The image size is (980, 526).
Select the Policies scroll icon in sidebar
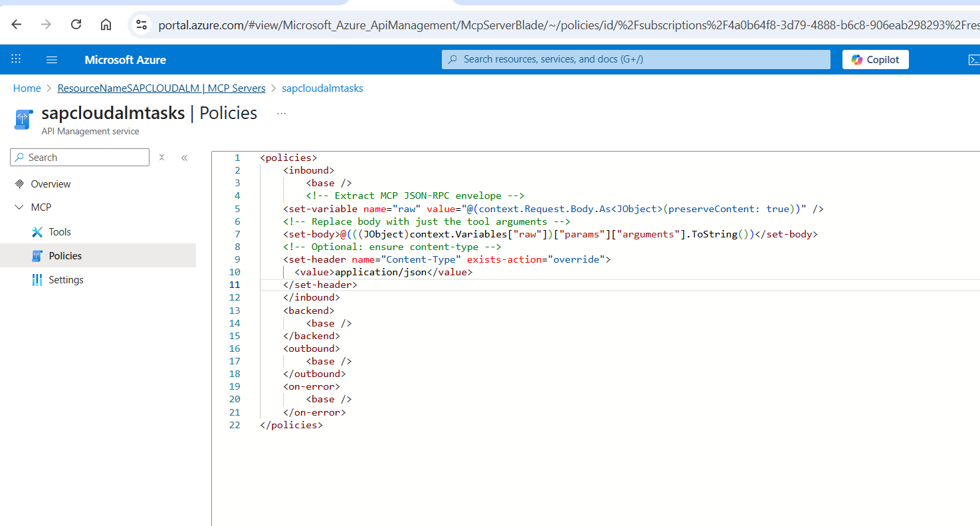pyautogui.click(x=37, y=256)
